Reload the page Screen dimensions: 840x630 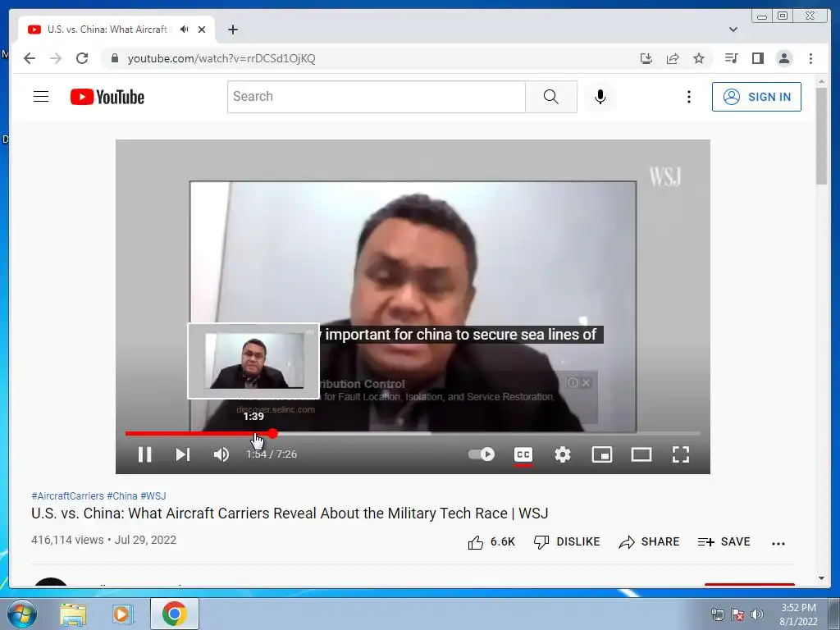(82, 58)
